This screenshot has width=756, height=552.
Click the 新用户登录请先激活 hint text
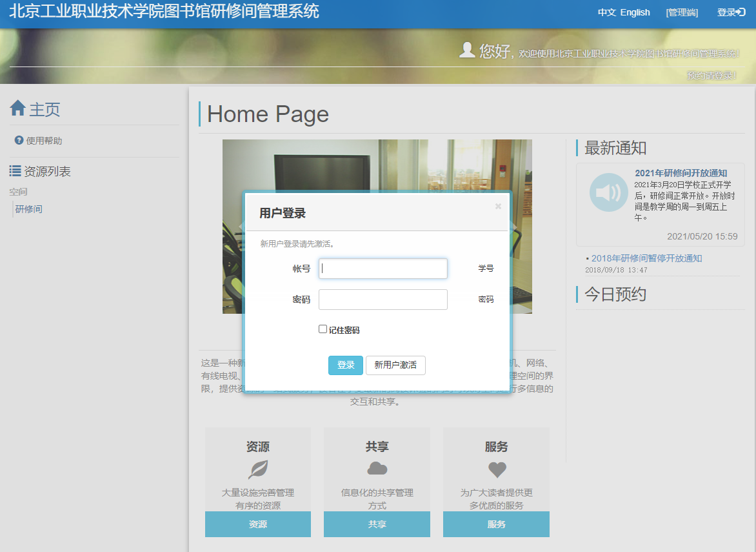pyautogui.click(x=297, y=244)
